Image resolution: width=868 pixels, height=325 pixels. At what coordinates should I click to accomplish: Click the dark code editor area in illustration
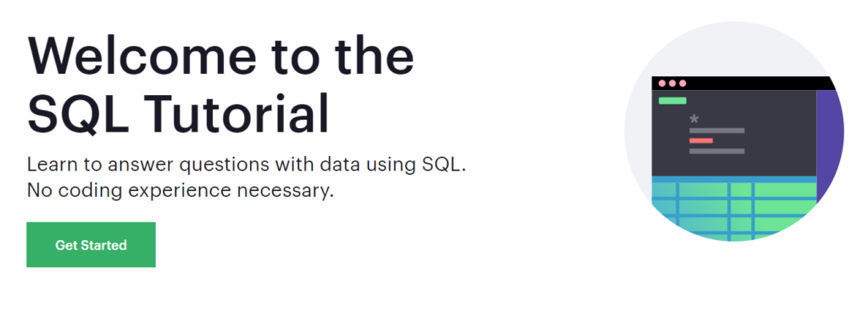pyautogui.click(x=734, y=133)
